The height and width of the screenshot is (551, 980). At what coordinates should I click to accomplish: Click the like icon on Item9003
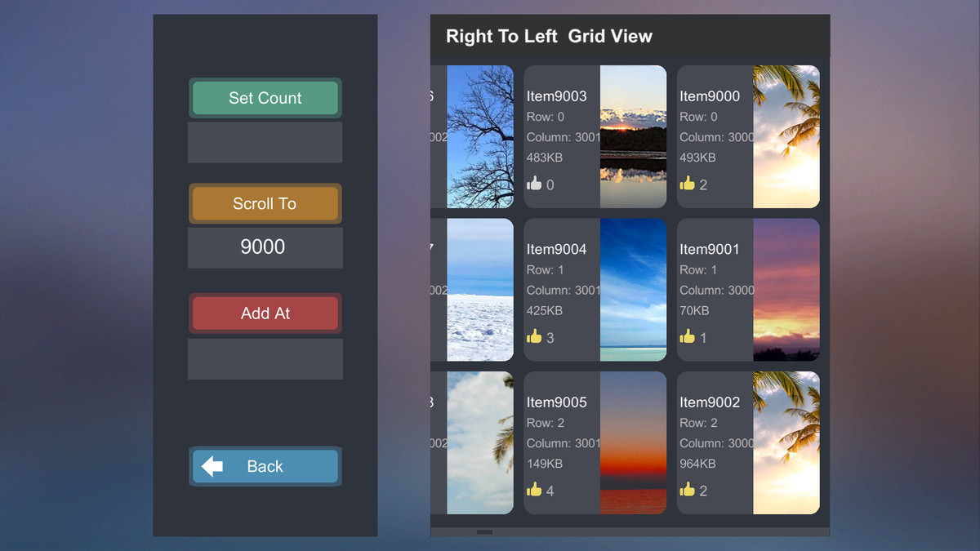pyautogui.click(x=535, y=184)
